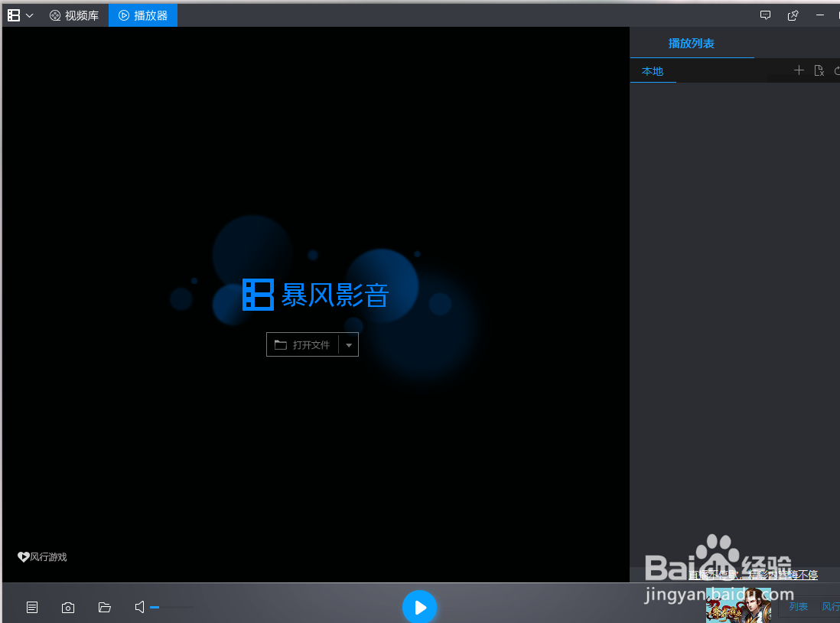840x623 pixels.
Task: Open a file with the bottom folder icon
Action: [x=105, y=608]
